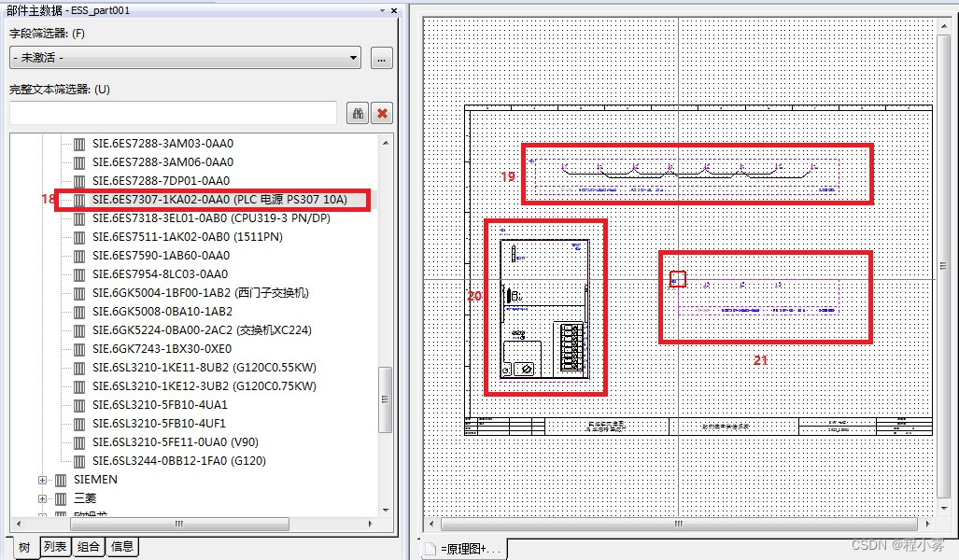959x560 pixels.
Task: Close the 部件主数据 panel
Action: 394,10
